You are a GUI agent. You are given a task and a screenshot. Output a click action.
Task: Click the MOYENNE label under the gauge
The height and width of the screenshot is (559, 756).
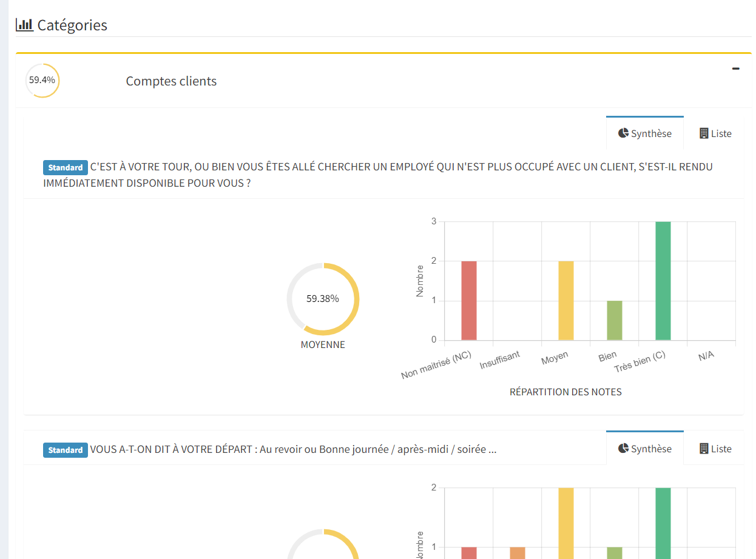tap(323, 344)
